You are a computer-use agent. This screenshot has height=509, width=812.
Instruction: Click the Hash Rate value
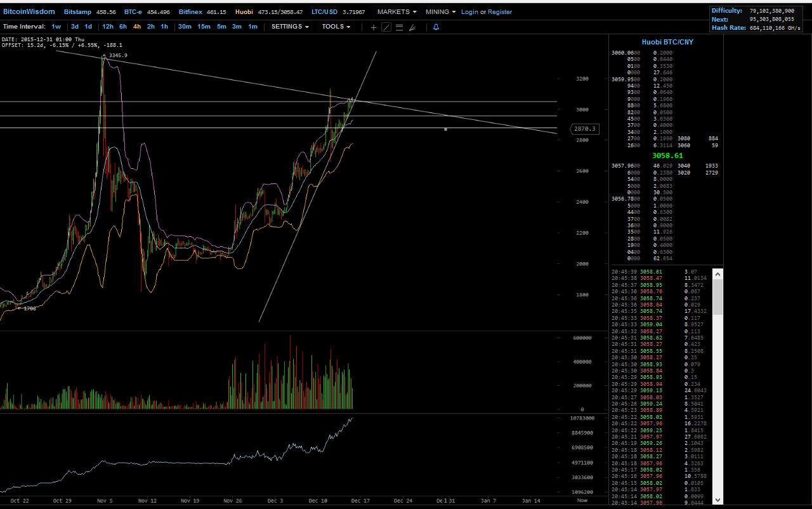click(x=775, y=28)
